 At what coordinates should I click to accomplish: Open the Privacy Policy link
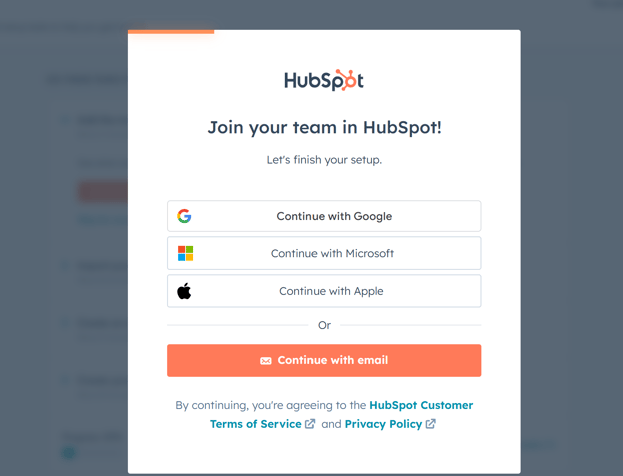pos(383,424)
